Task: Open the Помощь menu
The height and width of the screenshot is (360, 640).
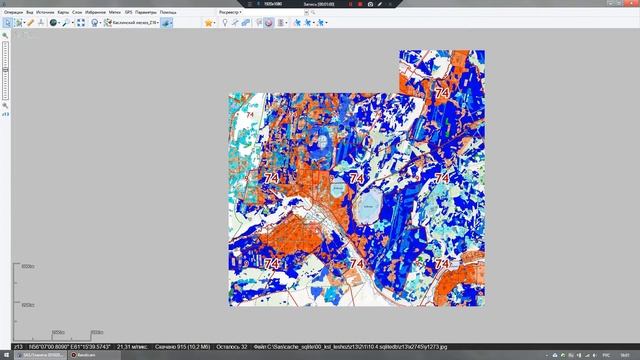Action: pos(168,13)
